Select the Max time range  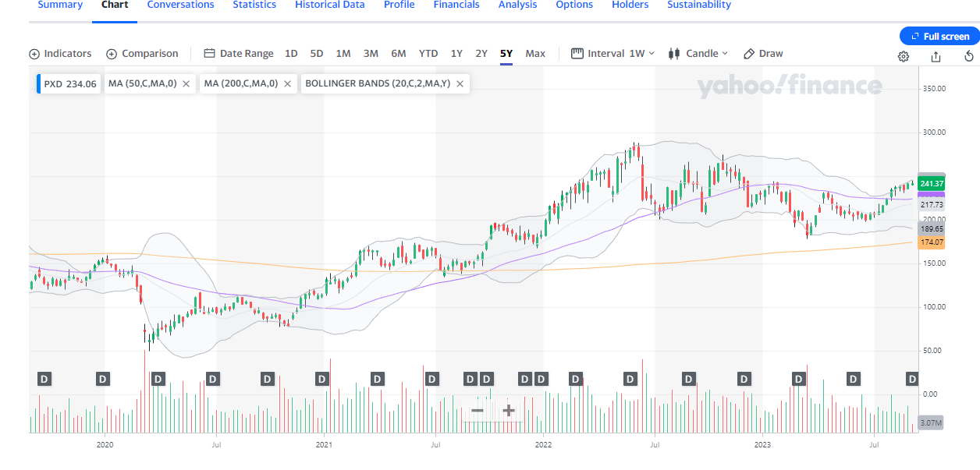coord(535,54)
